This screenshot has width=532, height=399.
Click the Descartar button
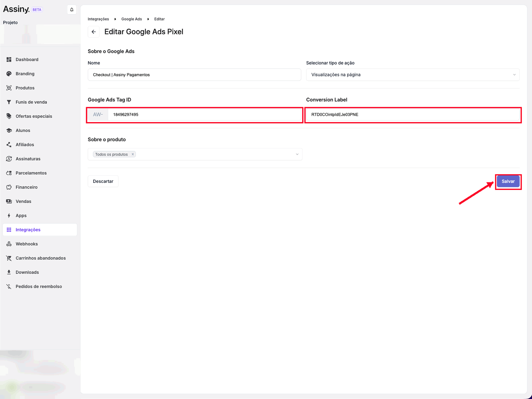pos(103,181)
